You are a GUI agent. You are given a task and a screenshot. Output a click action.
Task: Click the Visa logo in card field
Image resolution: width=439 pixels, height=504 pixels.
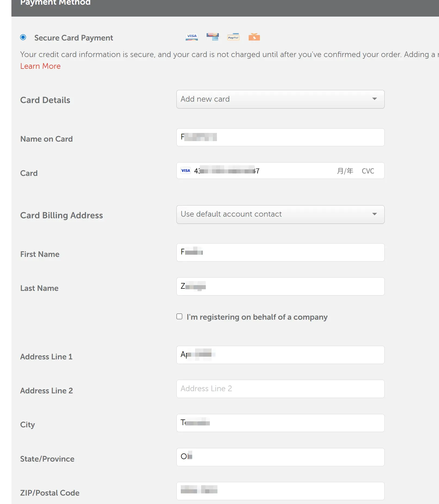pyautogui.click(x=186, y=171)
